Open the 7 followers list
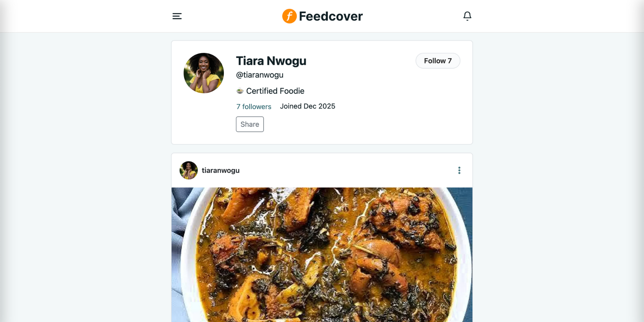This screenshot has height=322, width=644. (253, 106)
